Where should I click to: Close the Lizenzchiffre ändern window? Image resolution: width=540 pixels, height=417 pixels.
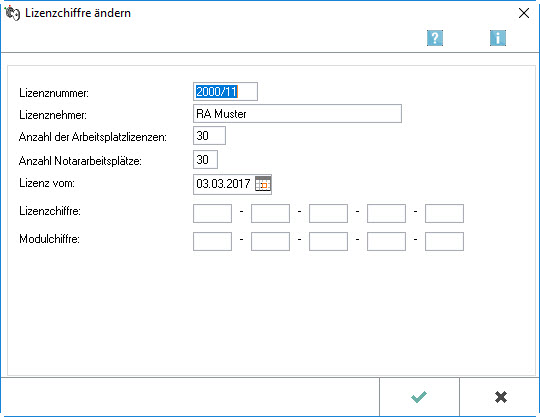(x=524, y=13)
